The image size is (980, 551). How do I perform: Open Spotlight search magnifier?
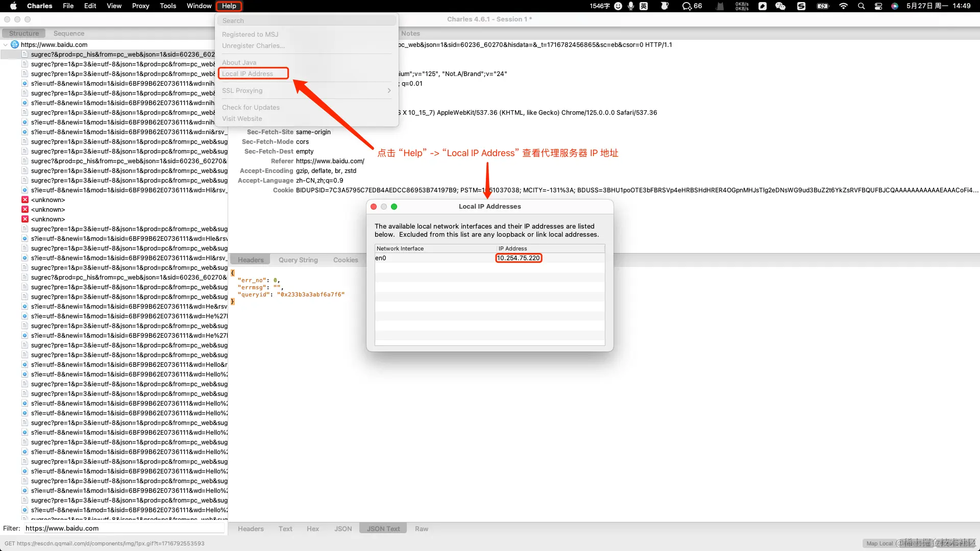pos(862,6)
